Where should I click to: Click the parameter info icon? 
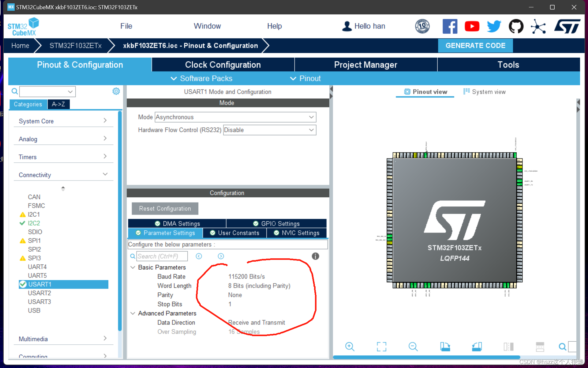point(315,256)
